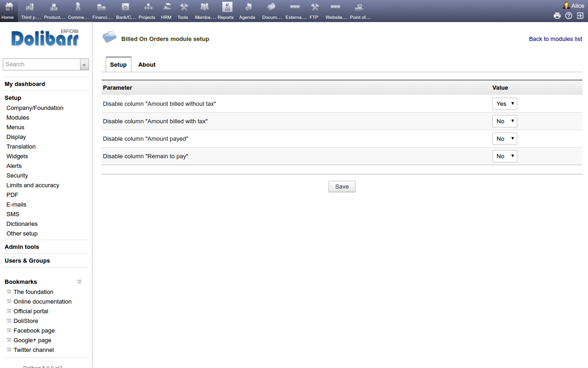Viewport: 588px width, 368px height.
Task: Open the "Remain to pay" value dropdown
Action: [504, 156]
